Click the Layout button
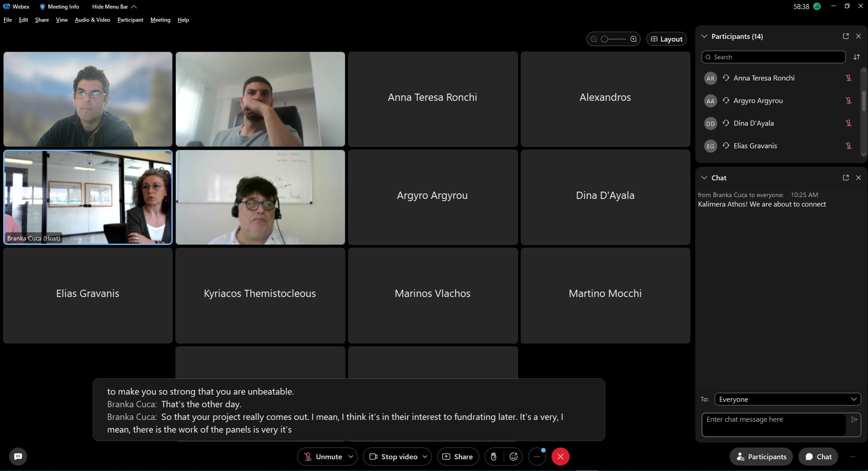 [666, 39]
